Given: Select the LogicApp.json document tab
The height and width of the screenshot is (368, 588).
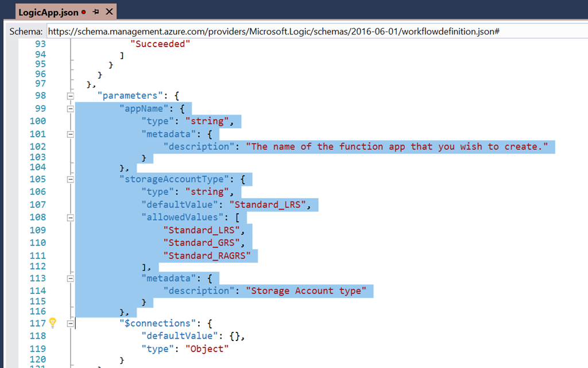Looking at the screenshot, I should 48,11.
